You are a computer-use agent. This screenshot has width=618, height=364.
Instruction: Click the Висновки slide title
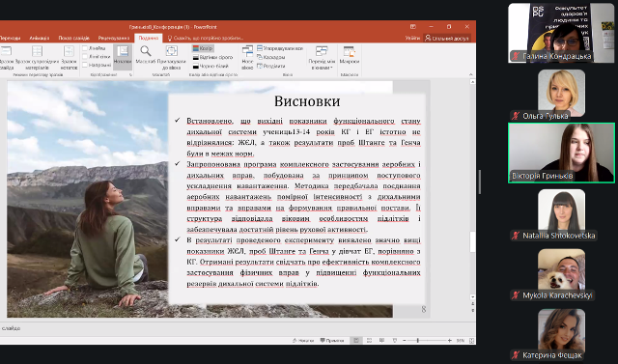[x=307, y=101]
